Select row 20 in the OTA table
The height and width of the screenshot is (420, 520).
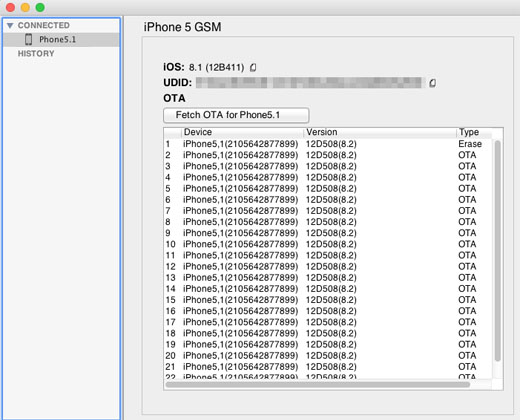click(328, 356)
